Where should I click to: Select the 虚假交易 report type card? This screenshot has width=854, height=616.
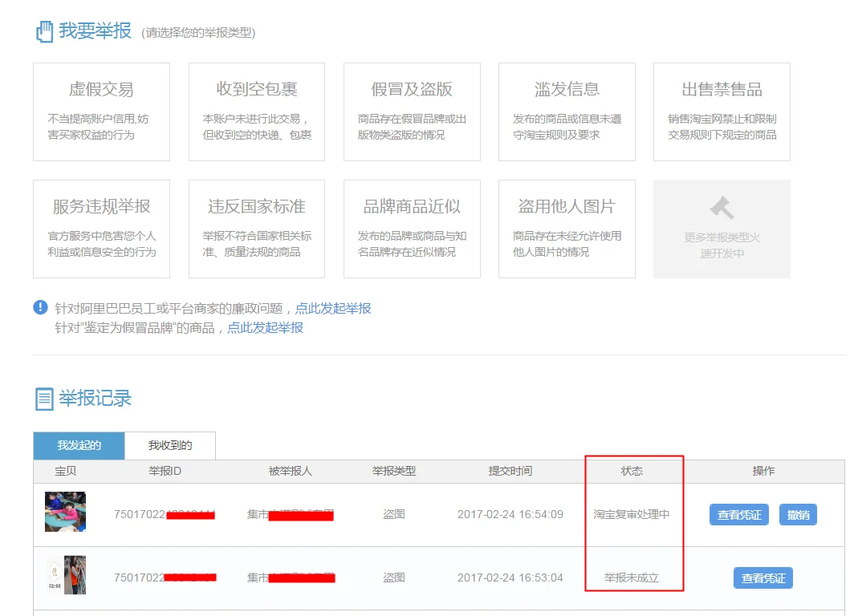point(101,111)
